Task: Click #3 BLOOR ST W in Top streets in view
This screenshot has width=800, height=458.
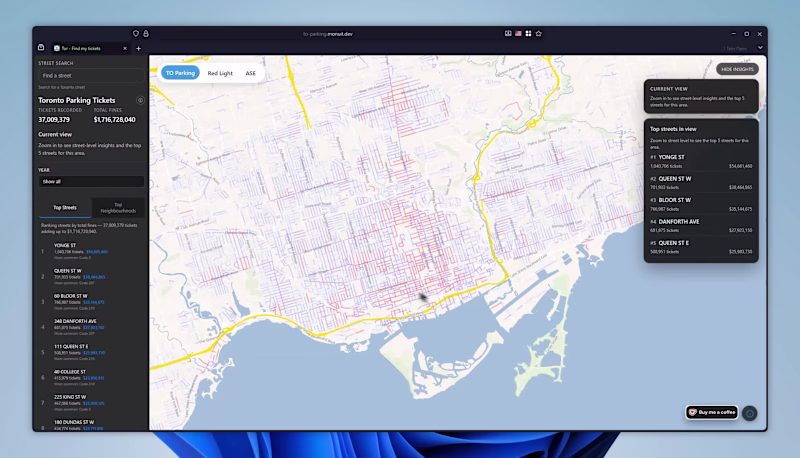Action: [x=701, y=204]
